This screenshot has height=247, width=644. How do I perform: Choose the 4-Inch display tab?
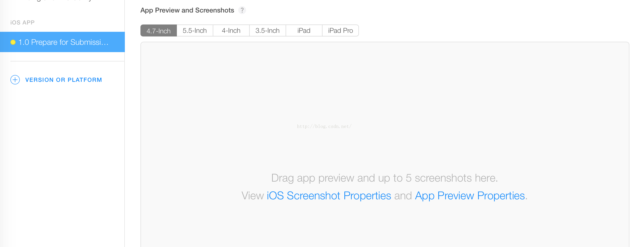(x=231, y=31)
